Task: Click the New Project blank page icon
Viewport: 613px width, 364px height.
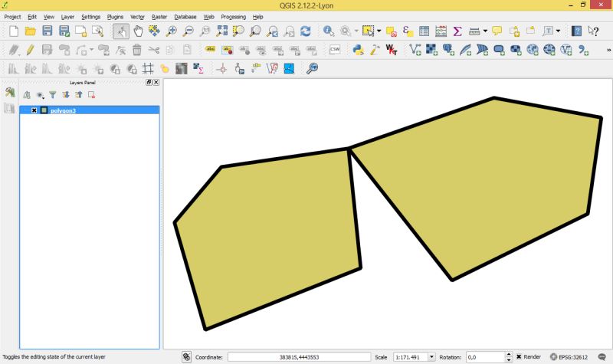Action: pos(14,31)
